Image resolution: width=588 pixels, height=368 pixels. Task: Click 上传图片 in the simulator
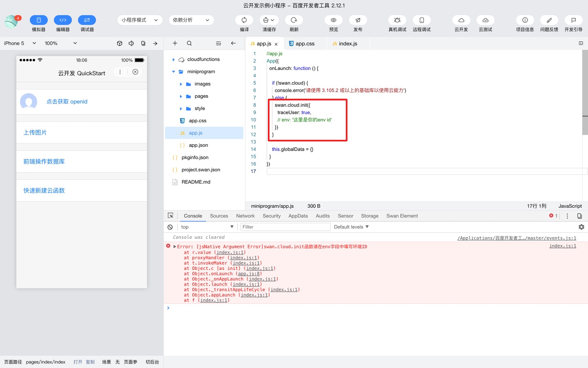[35, 132]
